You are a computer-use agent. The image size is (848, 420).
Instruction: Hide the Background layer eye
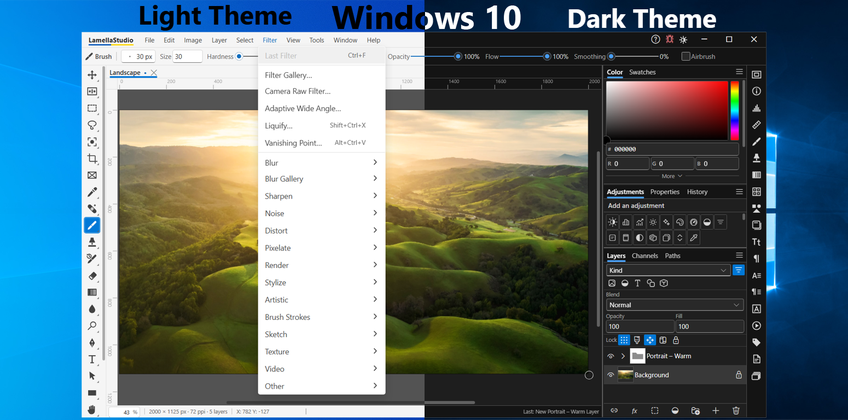click(x=611, y=375)
